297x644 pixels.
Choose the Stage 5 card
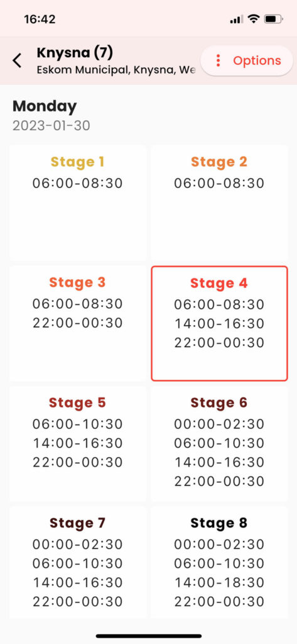tap(78, 443)
